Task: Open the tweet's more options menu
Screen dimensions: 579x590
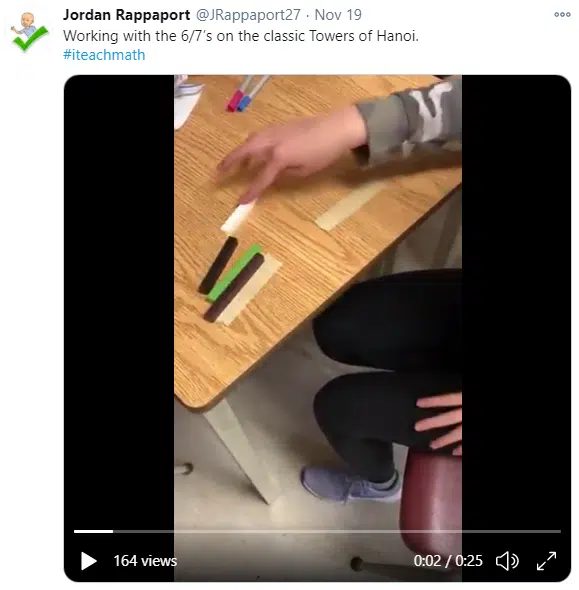Action: pyautogui.click(x=562, y=15)
